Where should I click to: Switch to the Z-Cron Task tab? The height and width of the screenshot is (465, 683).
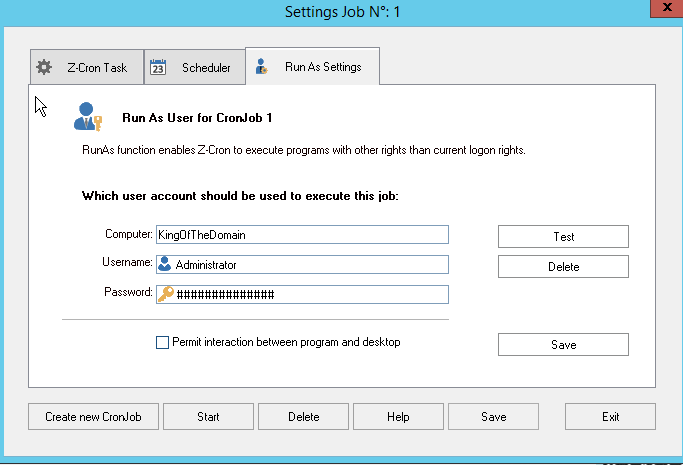click(x=87, y=67)
